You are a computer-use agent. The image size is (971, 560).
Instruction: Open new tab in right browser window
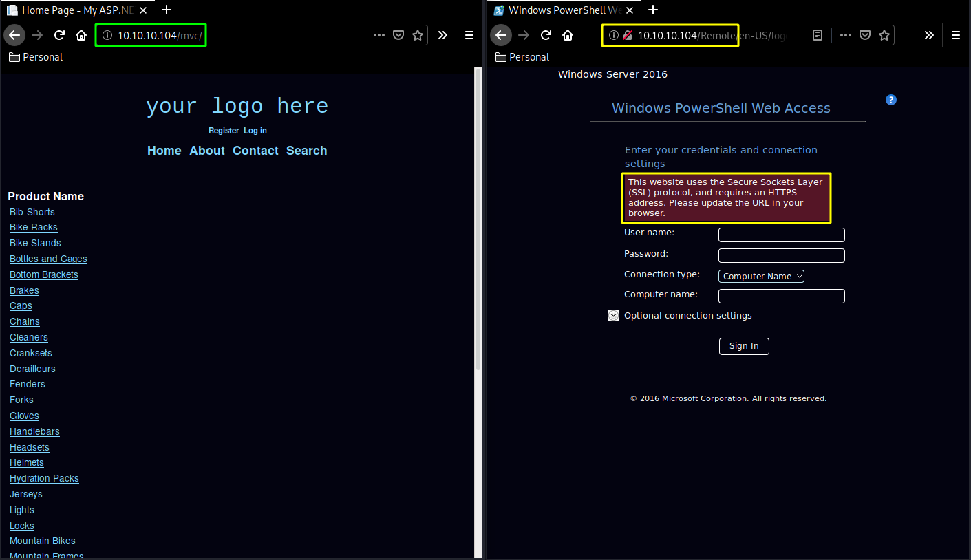click(653, 10)
